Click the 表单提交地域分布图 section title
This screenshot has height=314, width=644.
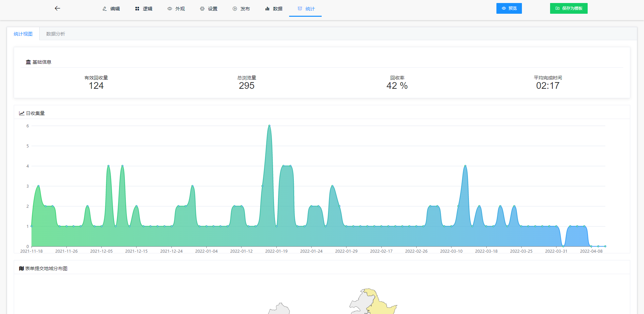[46, 268]
